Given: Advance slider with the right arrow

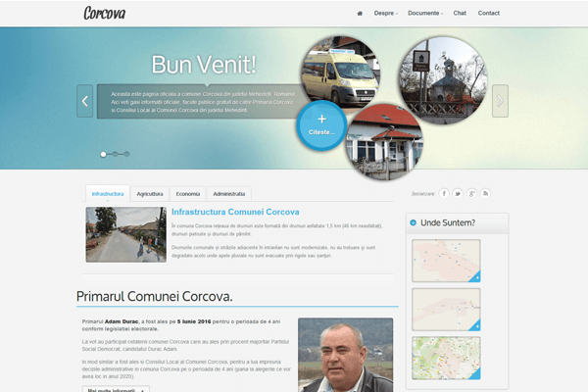Looking at the screenshot, I should [x=500, y=100].
